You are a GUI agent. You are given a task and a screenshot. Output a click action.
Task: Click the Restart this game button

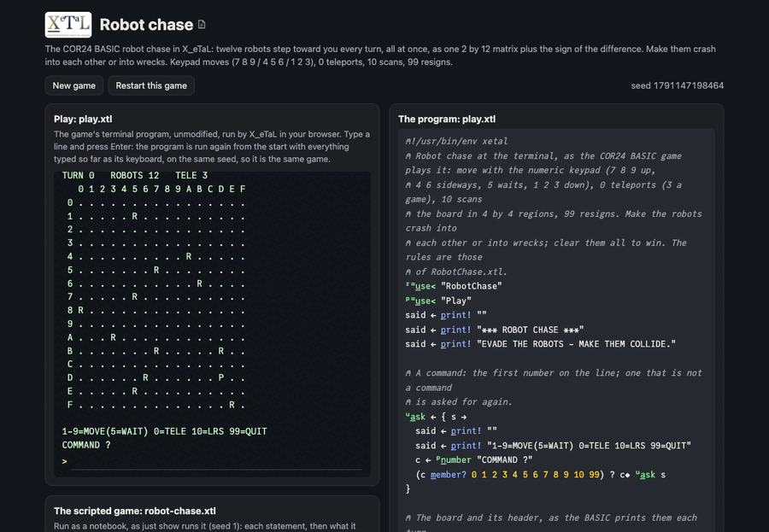[x=151, y=85]
